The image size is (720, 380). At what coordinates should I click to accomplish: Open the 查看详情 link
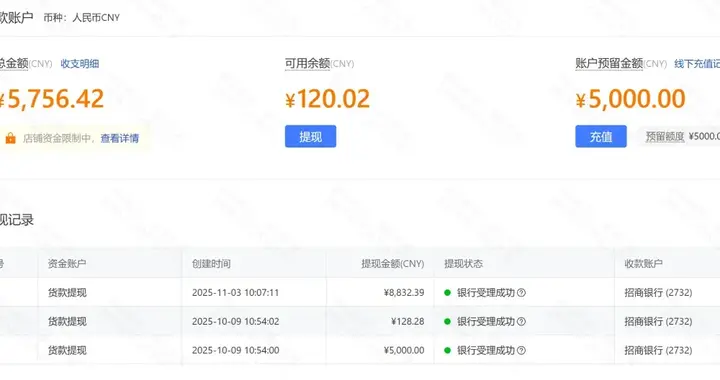(120, 138)
